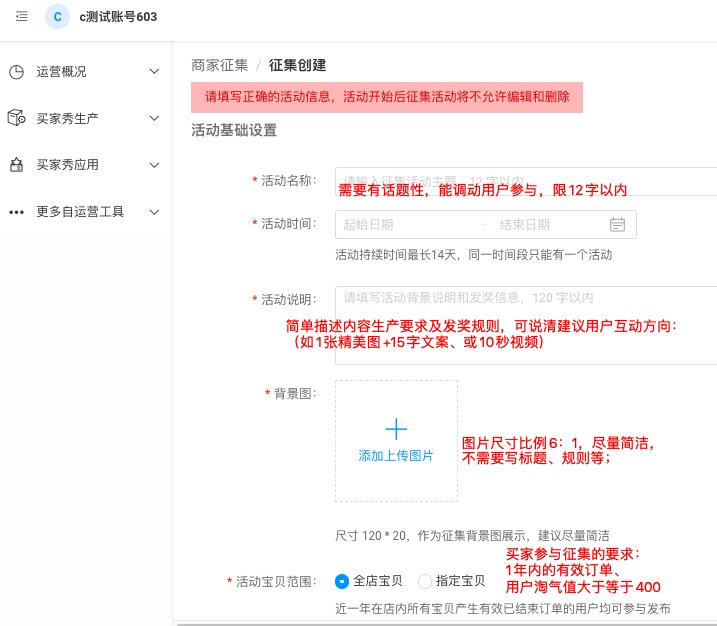
Task: Click the 起始日期 start date field
Action: pyautogui.click(x=368, y=225)
